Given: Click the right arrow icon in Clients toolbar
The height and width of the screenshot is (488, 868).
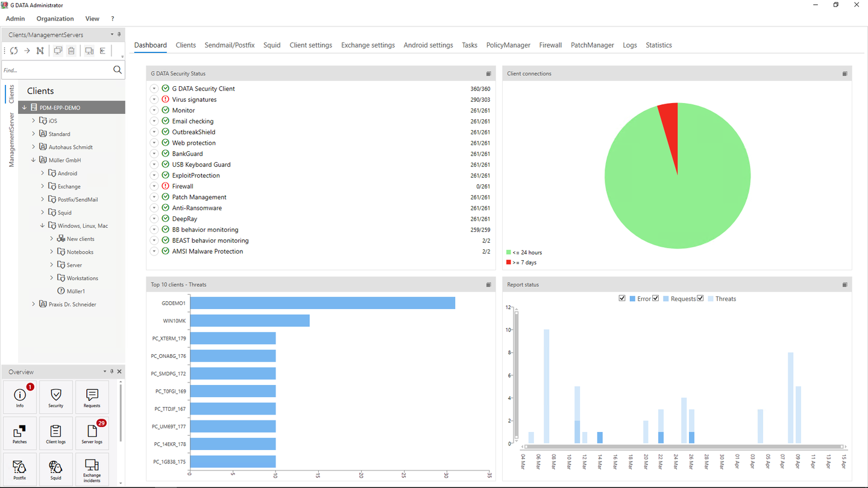Looking at the screenshot, I should [x=27, y=51].
